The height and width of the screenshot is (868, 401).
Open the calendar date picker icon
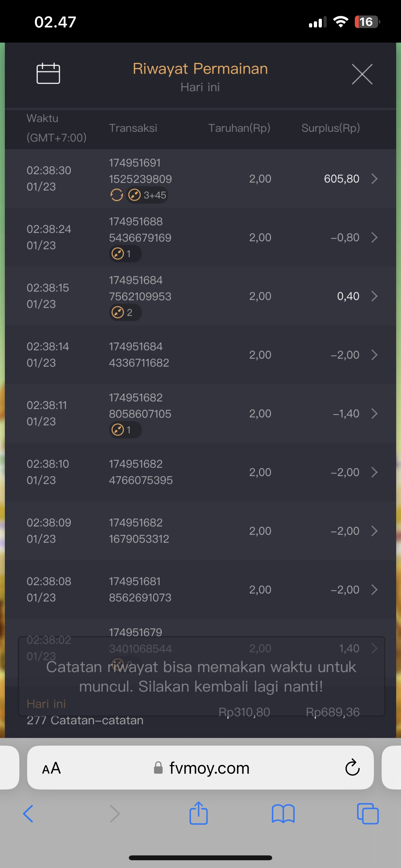pyautogui.click(x=48, y=73)
